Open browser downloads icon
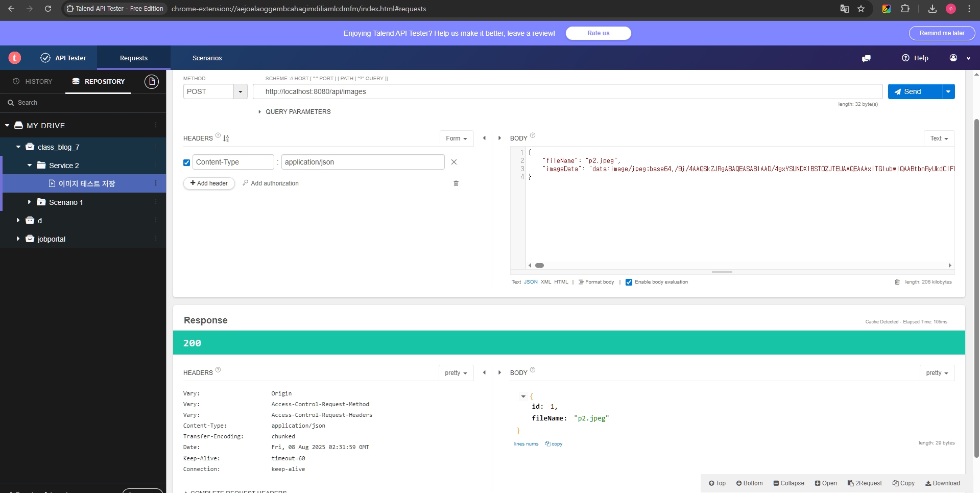Screen dimensions: 980x493 (x=932, y=9)
